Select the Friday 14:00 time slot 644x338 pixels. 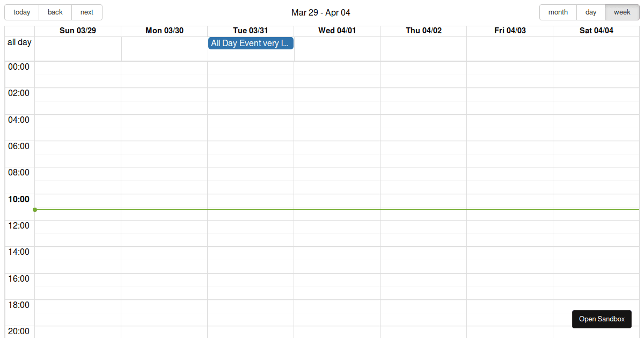click(510, 253)
